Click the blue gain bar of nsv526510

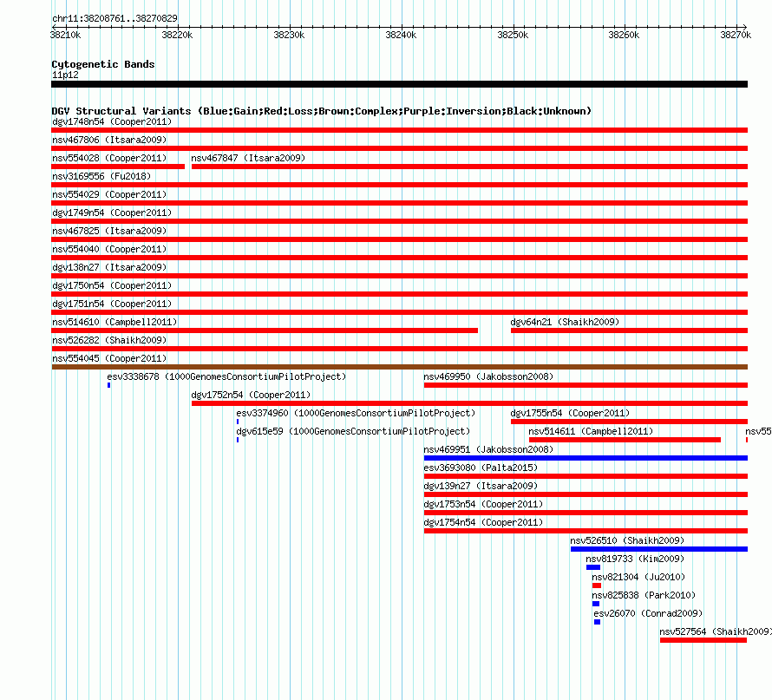tap(659, 549)
